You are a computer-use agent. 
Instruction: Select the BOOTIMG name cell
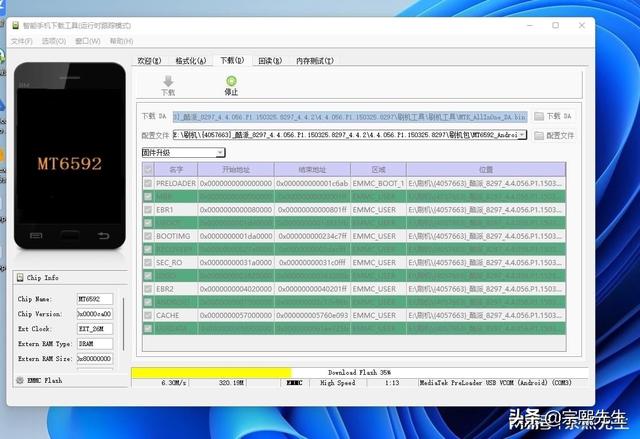(176, 236)
